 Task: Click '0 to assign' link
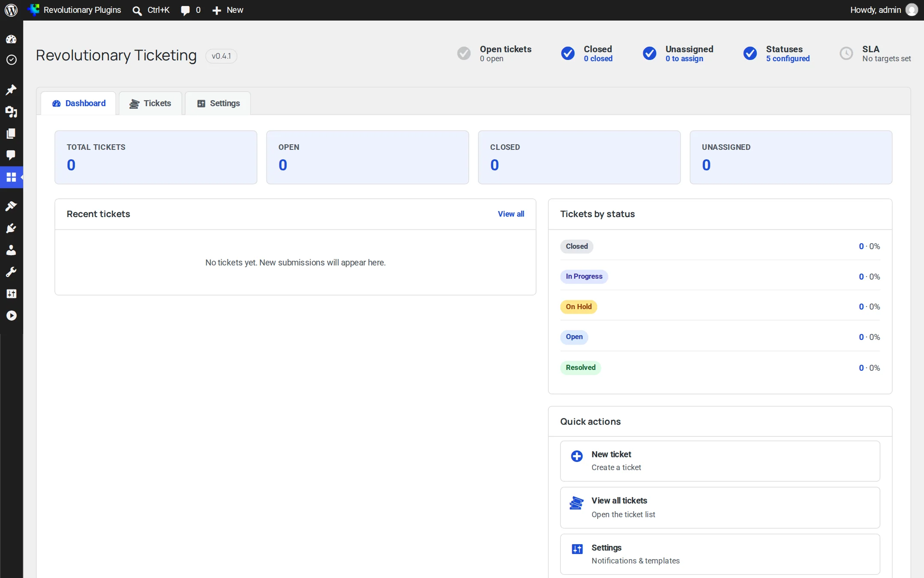pos(684,59)
